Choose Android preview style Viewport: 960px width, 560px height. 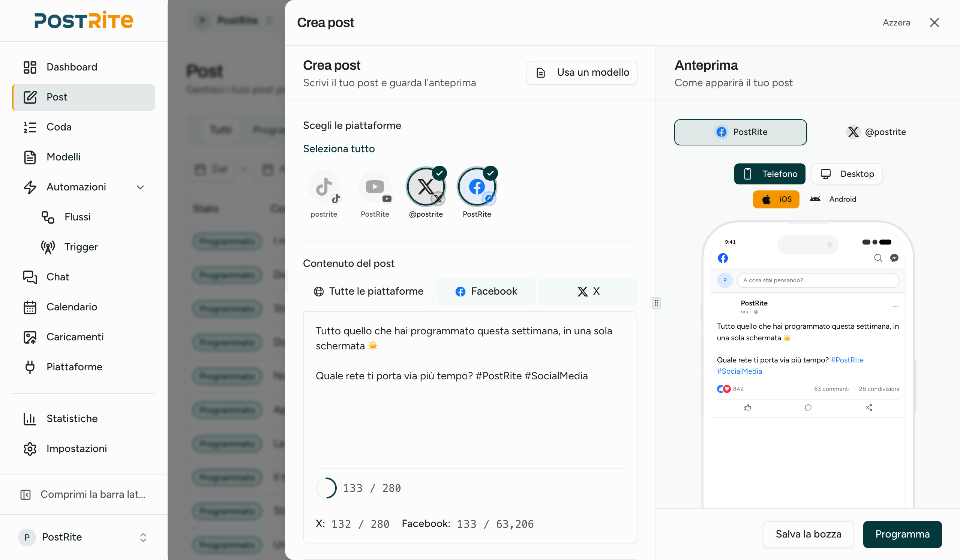click(833, 199)
